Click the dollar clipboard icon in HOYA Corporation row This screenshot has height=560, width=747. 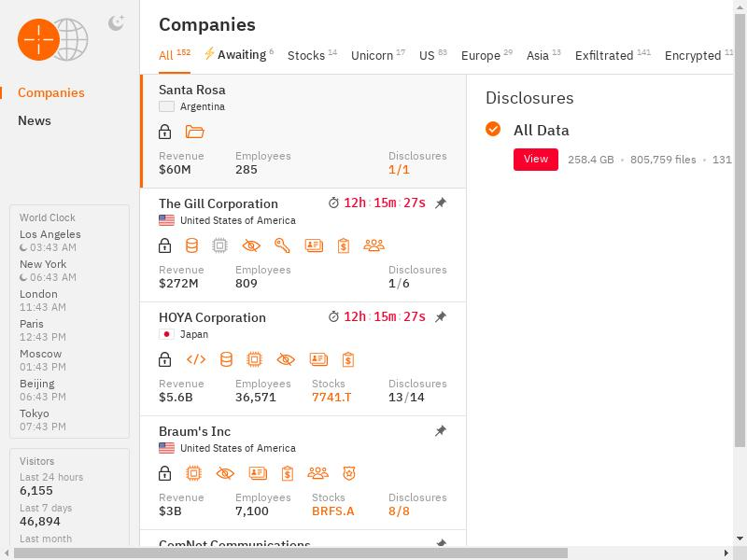tap(348, 359)
